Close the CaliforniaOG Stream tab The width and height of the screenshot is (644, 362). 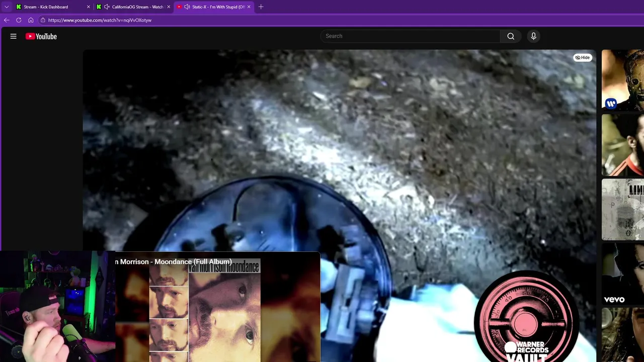point(169,7)
